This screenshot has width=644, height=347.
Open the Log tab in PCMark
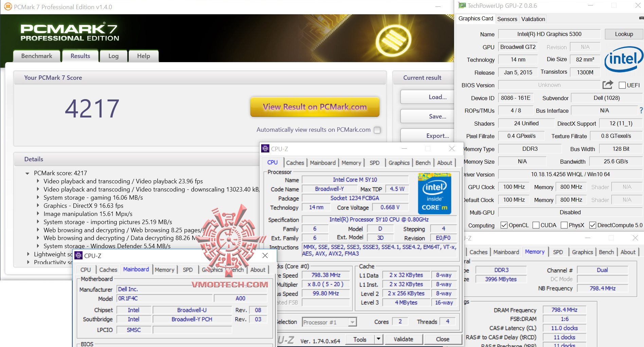[x=113, y=56]
